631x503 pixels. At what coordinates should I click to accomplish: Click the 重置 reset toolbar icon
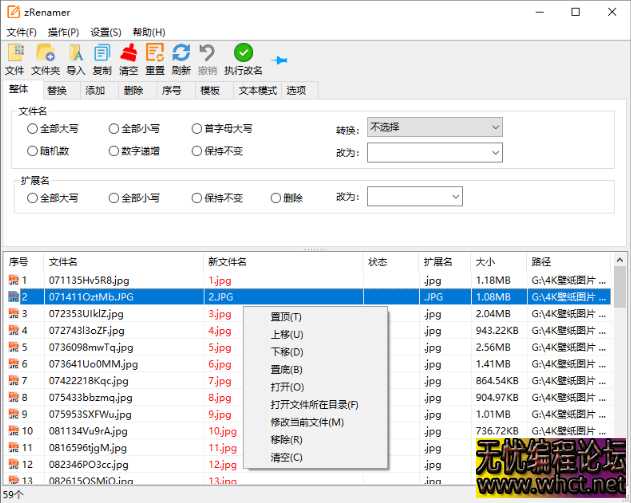pos(155,54)
